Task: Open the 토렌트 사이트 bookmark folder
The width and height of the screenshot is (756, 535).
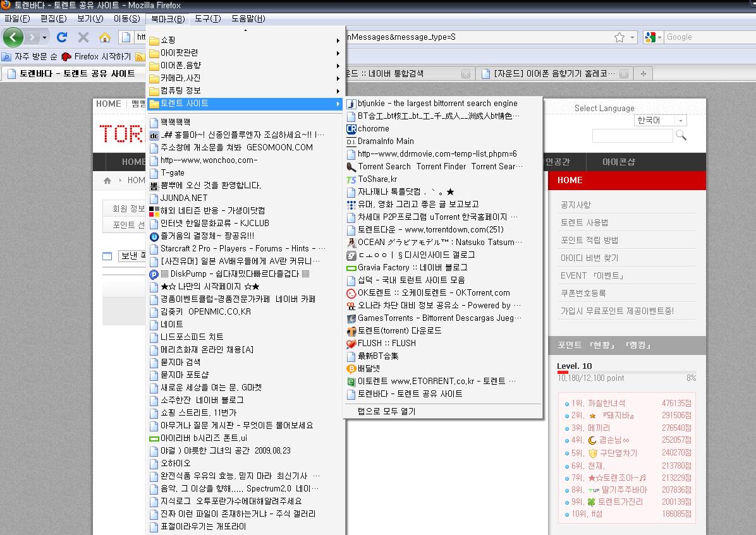Action: (245, 103)
